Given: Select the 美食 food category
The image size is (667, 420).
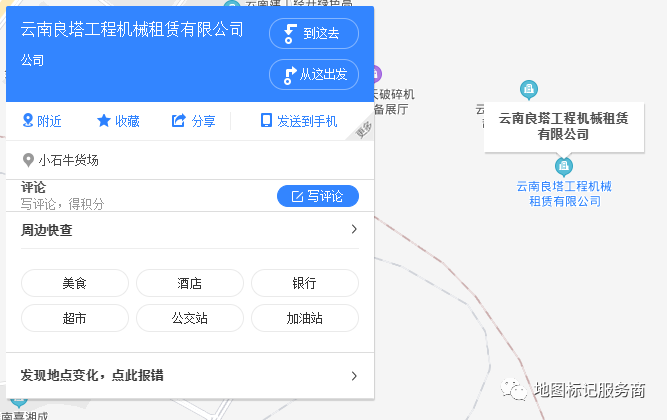Looking at the screenshot, I should tap(75, 283).
